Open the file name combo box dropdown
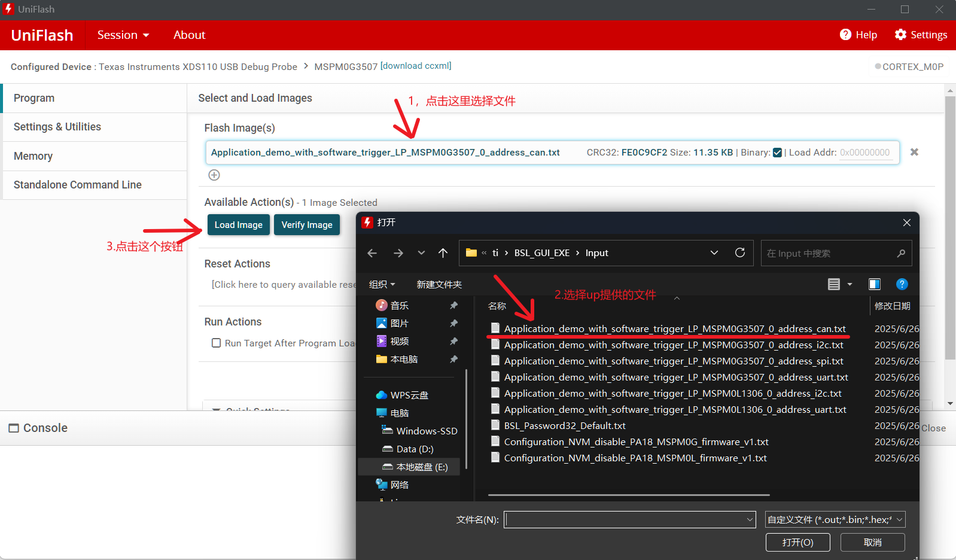The width and height of the screenshot is (956, 560). (x=750, y=519)
